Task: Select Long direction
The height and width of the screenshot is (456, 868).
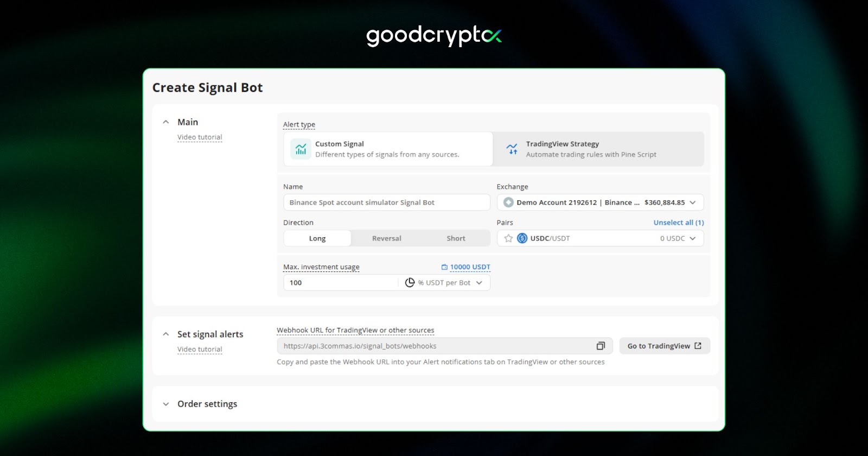Action: point(317,238)
